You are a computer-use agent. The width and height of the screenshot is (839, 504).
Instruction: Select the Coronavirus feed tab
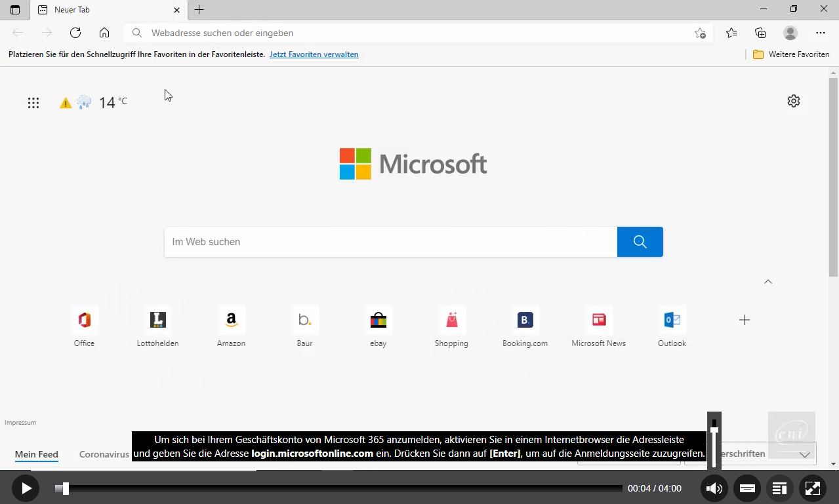(x=104, y=454)
